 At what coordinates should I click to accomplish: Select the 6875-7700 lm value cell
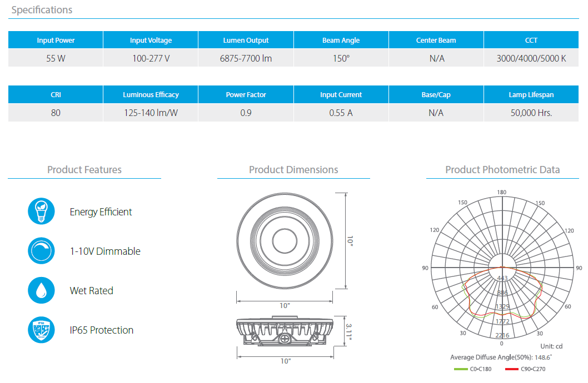click(x=246, y=58)
